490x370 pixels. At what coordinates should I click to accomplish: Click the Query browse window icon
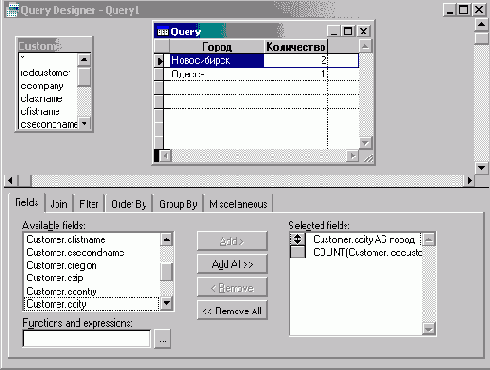[x=163, y=32]
